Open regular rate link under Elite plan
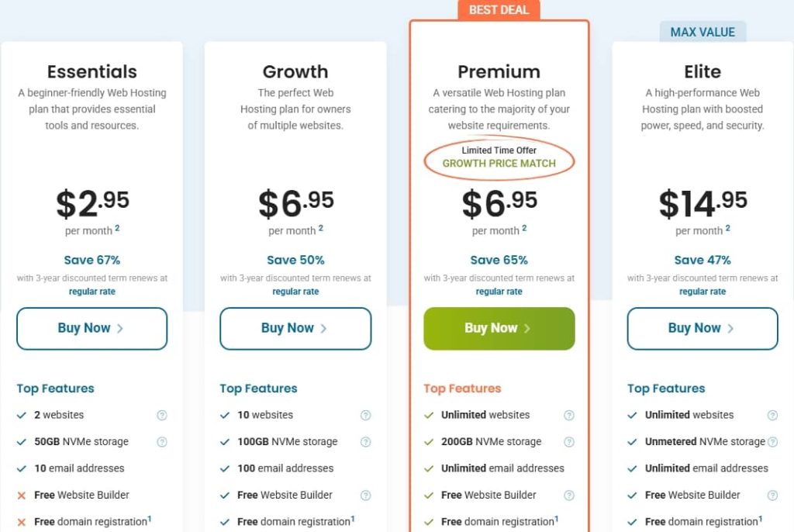The width and height of the screenshot is (794, 532). click(x=703, y=292)
